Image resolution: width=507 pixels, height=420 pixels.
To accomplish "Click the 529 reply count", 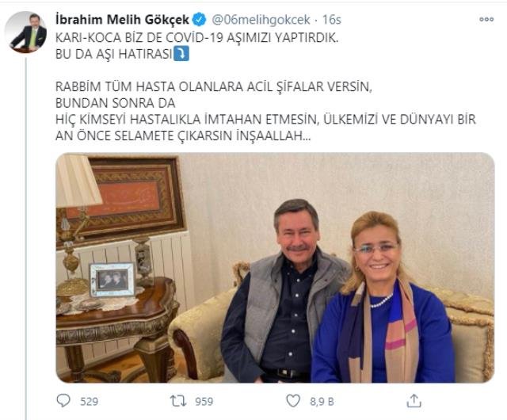I will pos(90,402).
